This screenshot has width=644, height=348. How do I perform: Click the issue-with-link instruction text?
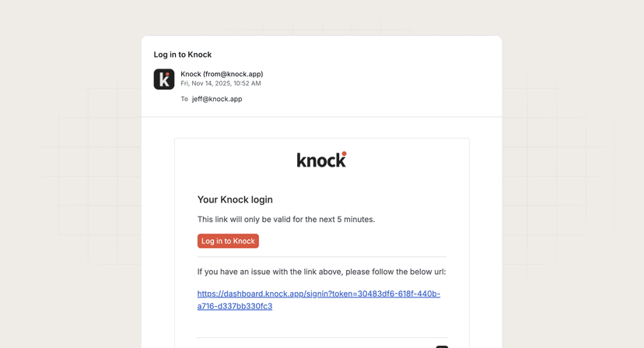click(x=321, y=272)
